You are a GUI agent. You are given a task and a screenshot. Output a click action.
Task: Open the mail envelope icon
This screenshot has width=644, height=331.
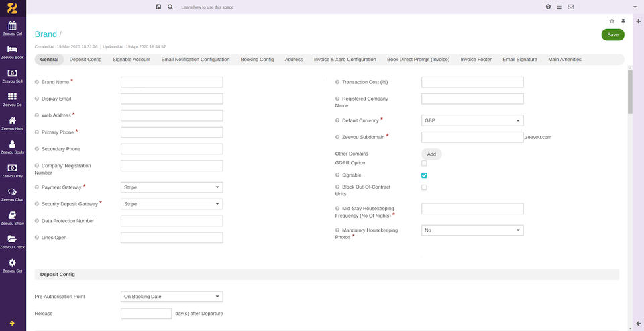tap(570, 7)
